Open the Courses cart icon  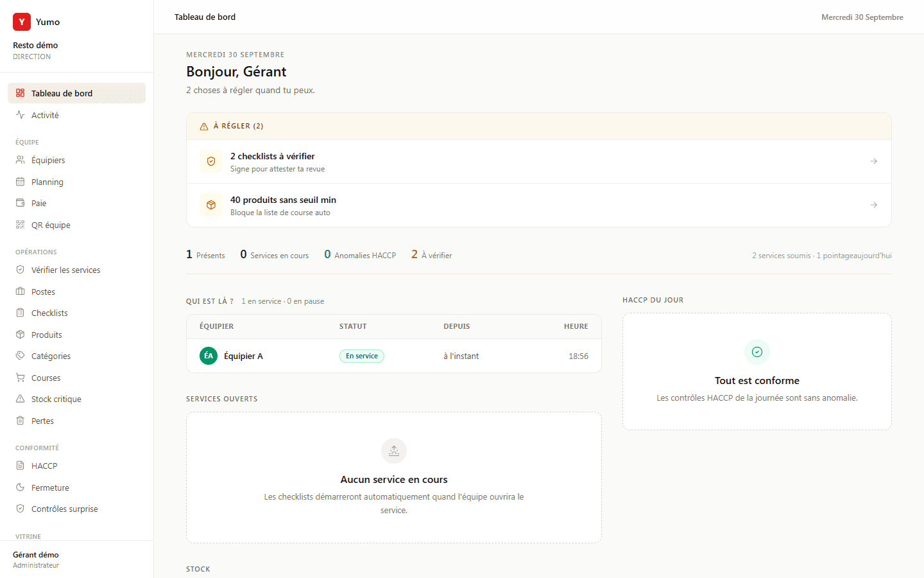(21, 378)
